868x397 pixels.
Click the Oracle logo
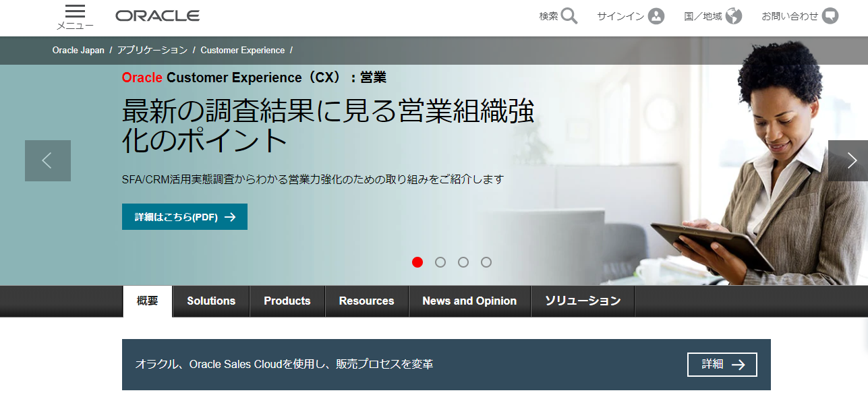(x=157, y=16)
